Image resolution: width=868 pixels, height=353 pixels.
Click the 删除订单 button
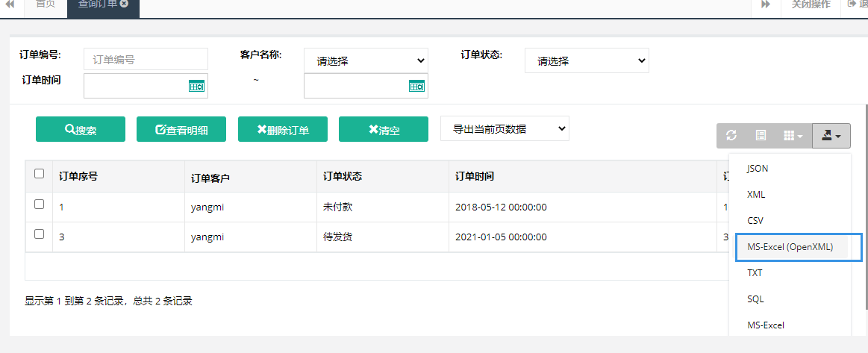click(x=282, y=129)
